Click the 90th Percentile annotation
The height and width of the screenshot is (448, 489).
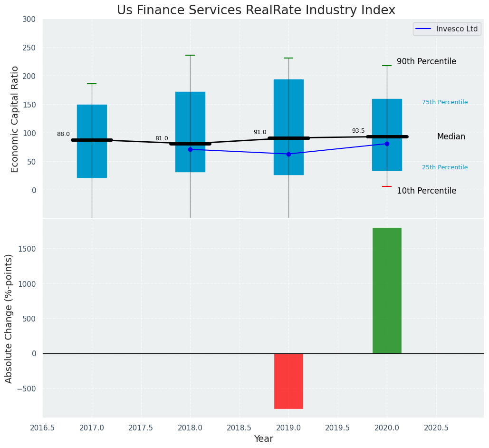pos(426,62)
